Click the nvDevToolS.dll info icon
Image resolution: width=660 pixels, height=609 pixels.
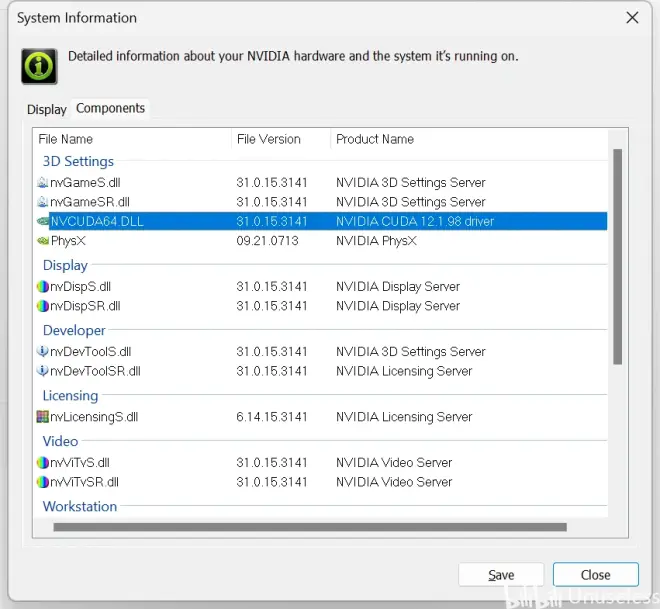(x=43, y=351)
